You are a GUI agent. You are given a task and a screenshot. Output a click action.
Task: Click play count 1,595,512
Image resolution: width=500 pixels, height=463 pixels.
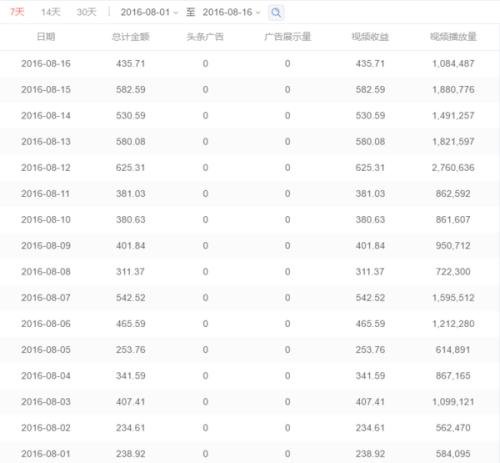click(x=453, y=298)
